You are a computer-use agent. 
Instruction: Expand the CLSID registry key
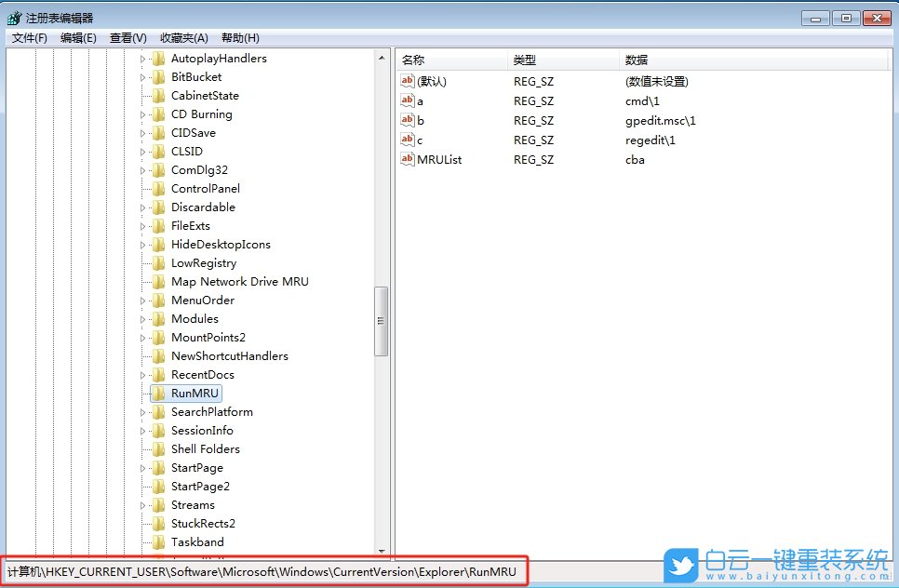[141, 151]
